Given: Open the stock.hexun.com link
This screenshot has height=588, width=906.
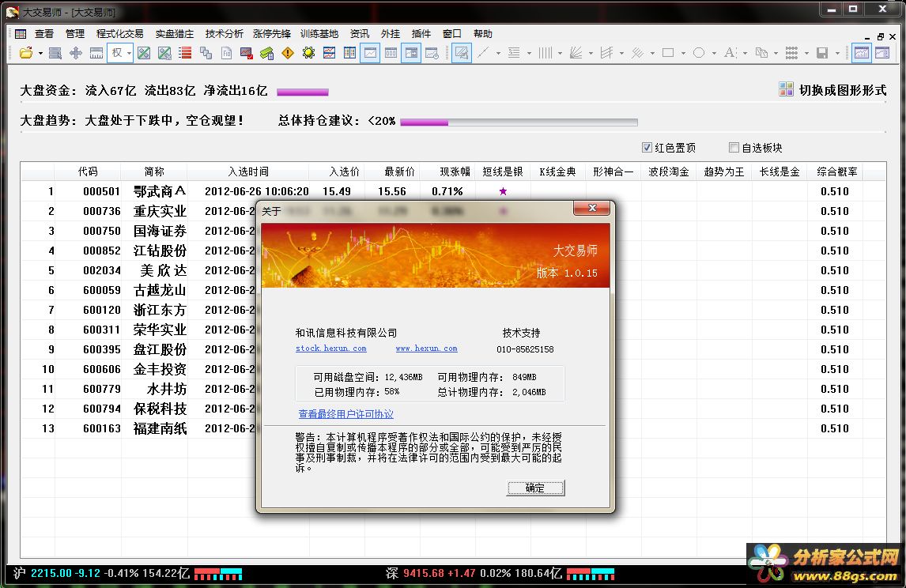Looking at the screenshot, I should (x=331, y=349).
